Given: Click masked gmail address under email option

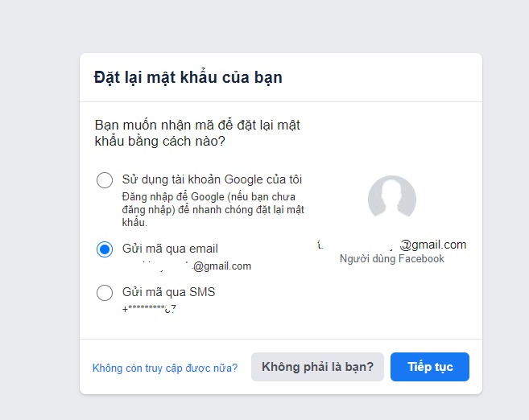Looking at the screenshot, I should 189,266.
